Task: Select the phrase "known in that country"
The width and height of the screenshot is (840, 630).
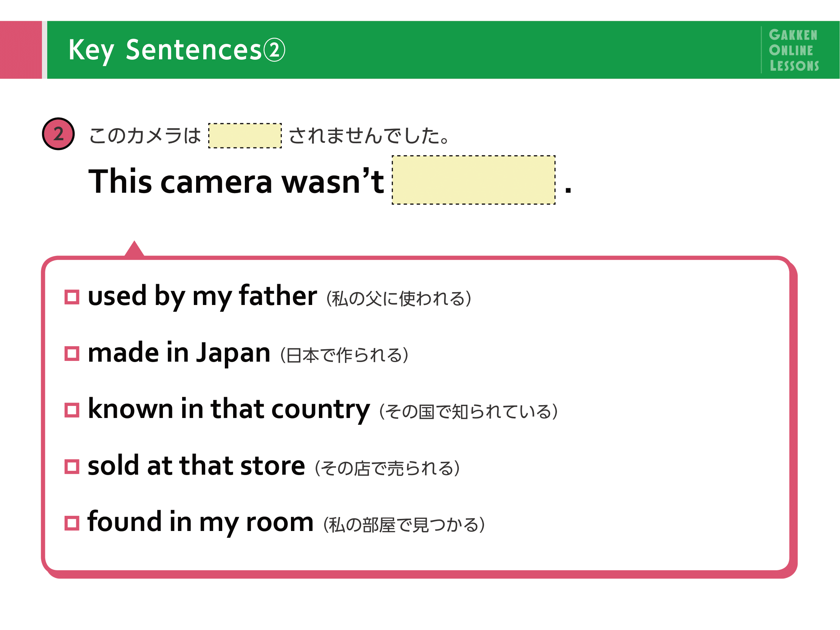Action: pyautogui.click(x=229, y=410)
